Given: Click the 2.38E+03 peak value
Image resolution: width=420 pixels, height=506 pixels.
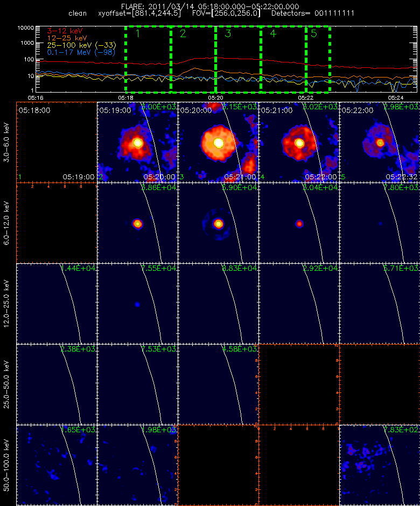Looking at the screenshot, I should coord(79,349).
